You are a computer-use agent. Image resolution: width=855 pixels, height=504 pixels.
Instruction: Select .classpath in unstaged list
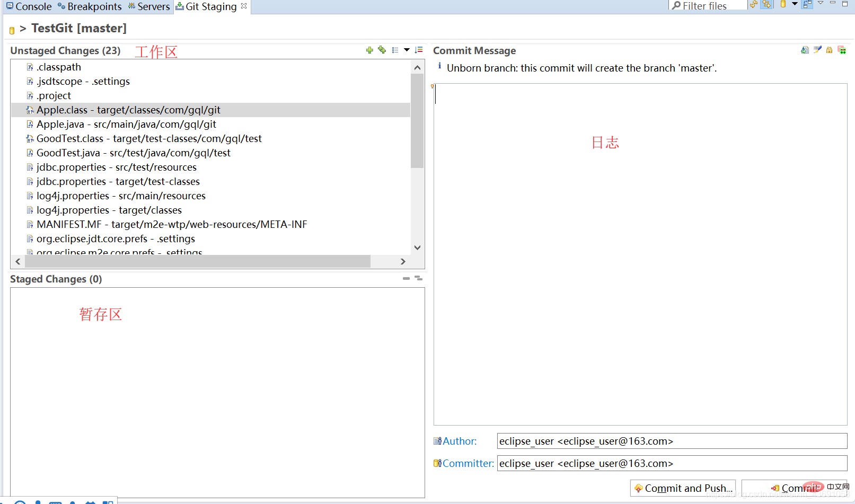click(210, 67)
